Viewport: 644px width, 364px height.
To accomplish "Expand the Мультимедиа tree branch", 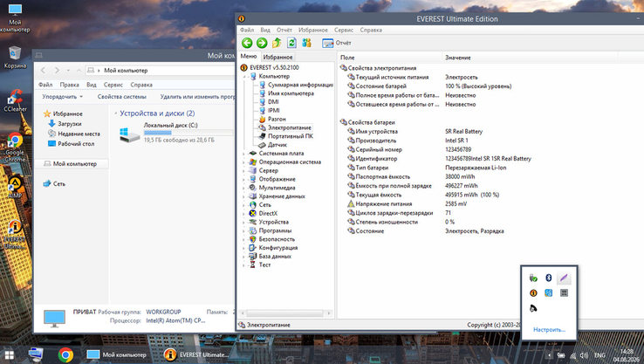I will (244, 189).
